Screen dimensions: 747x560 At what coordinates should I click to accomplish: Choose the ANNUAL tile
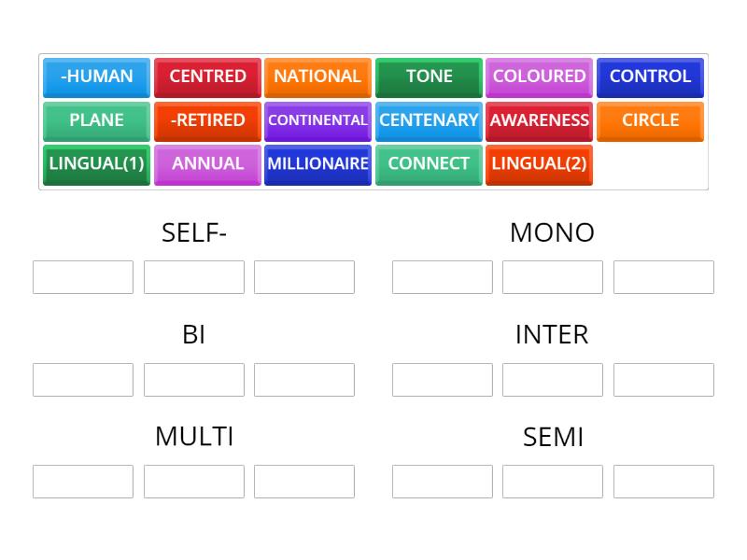(x=207, y=164)
